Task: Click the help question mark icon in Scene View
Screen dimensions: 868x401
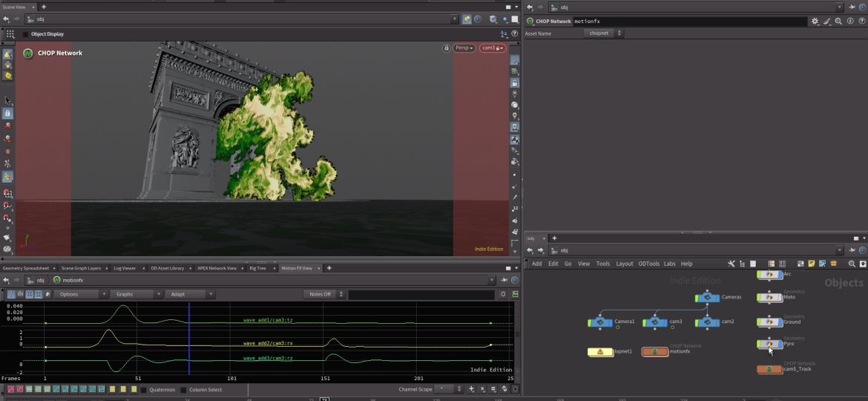Action: [x=515, y=34]
